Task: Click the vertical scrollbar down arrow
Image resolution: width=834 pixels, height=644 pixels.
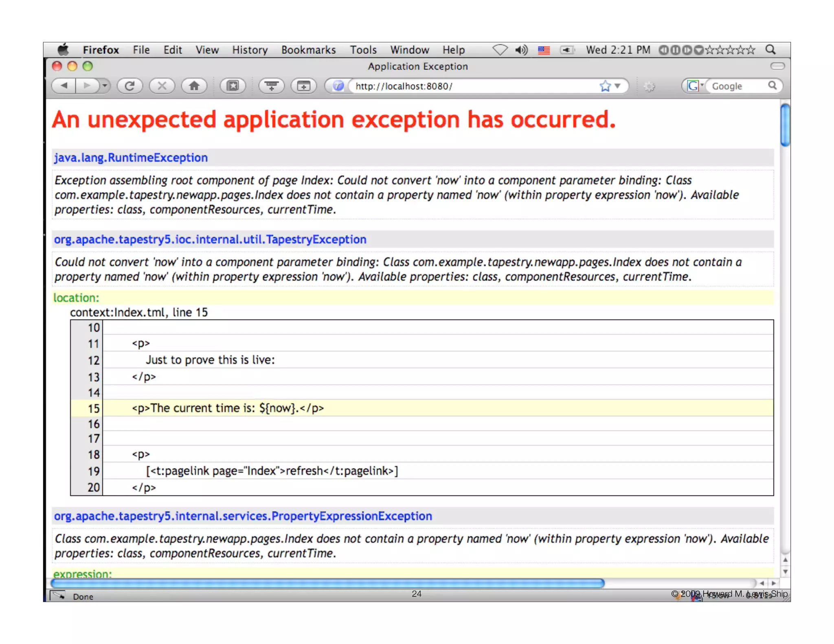Action: click(x=785, y=571)
